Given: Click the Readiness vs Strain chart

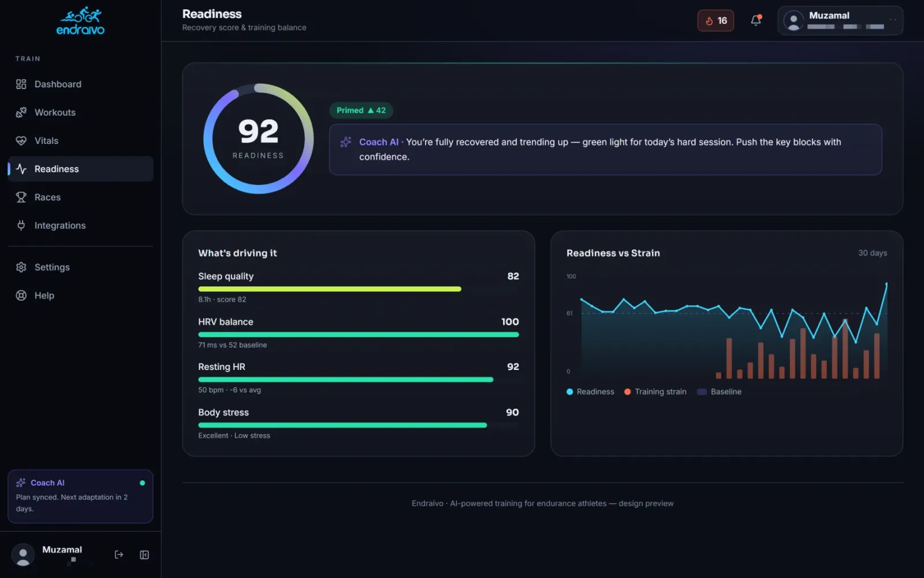Looking at the screenshot, I should [727, 327].
